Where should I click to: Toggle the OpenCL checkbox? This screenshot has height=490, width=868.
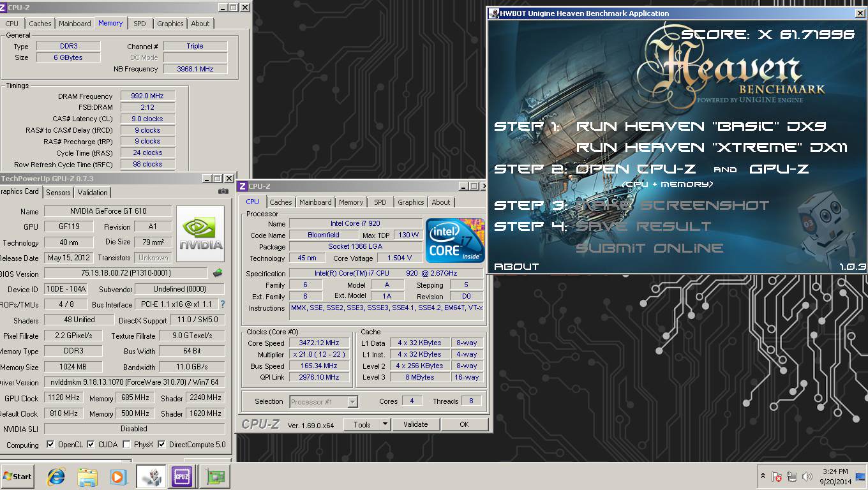50,445
